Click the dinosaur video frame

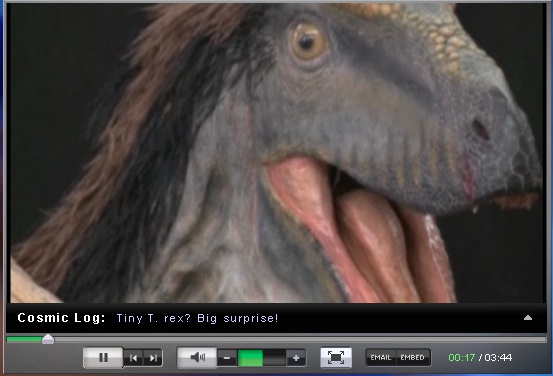[276, 153]
